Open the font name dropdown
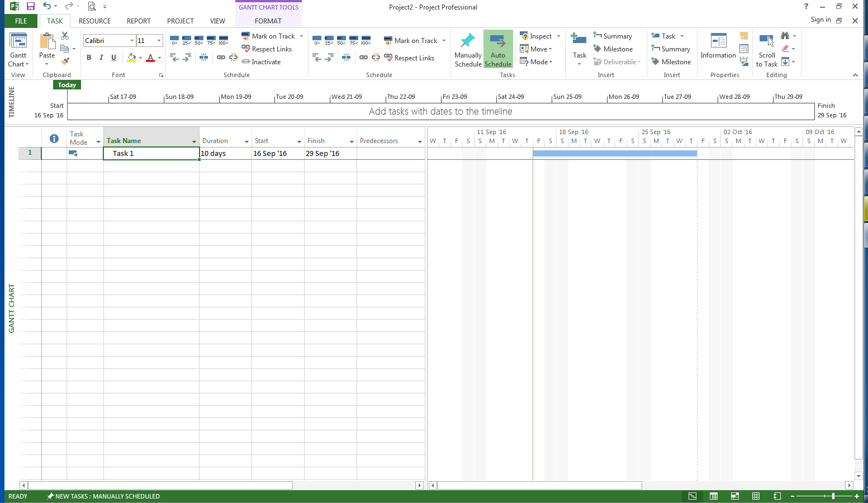 (x=132, y=41)
